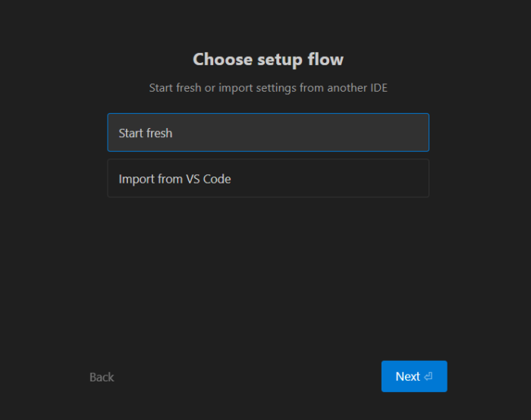Pick Start fresh setup flow

(268, 133)
